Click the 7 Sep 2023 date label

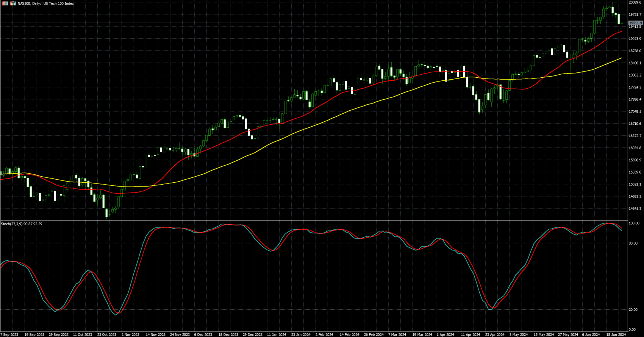point(9,334)
